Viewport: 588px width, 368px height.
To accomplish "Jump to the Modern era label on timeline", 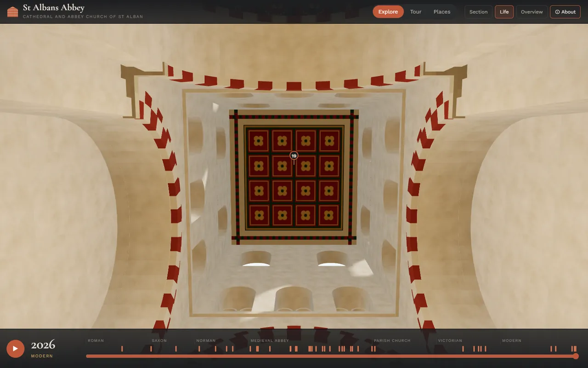I will 511,341.
